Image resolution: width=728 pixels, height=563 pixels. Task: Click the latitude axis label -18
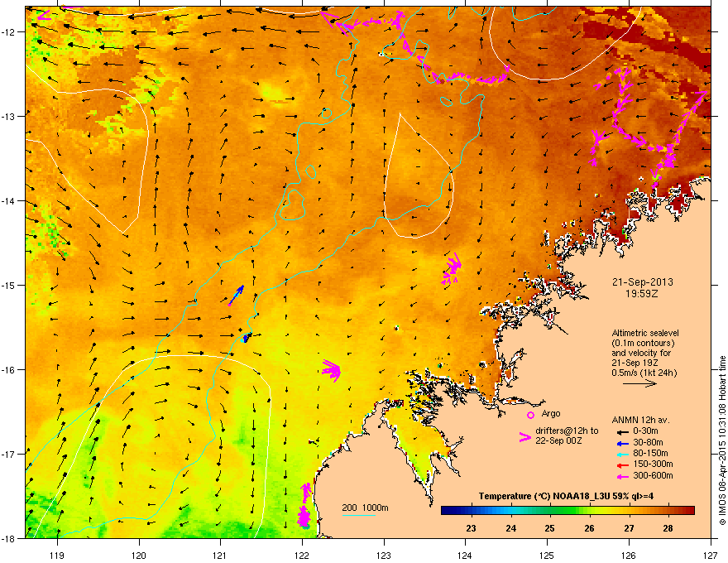click(10, 538)
